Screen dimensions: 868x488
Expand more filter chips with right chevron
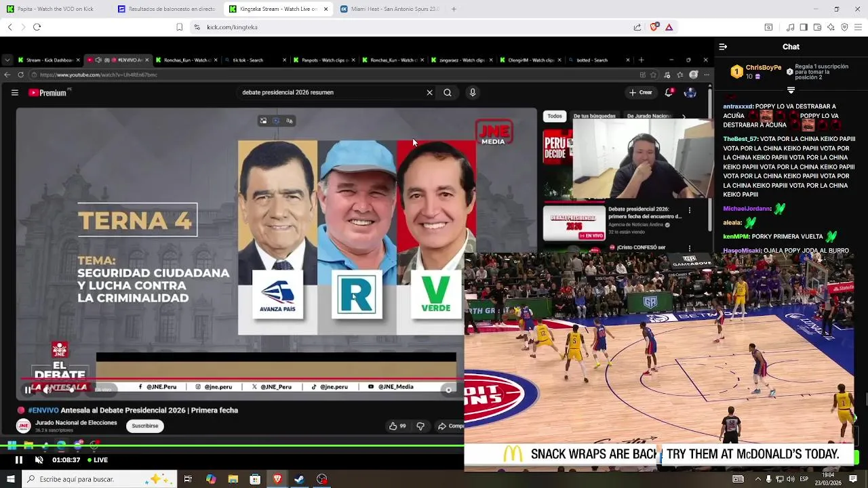pyautogui.click(x=684, y=117)
